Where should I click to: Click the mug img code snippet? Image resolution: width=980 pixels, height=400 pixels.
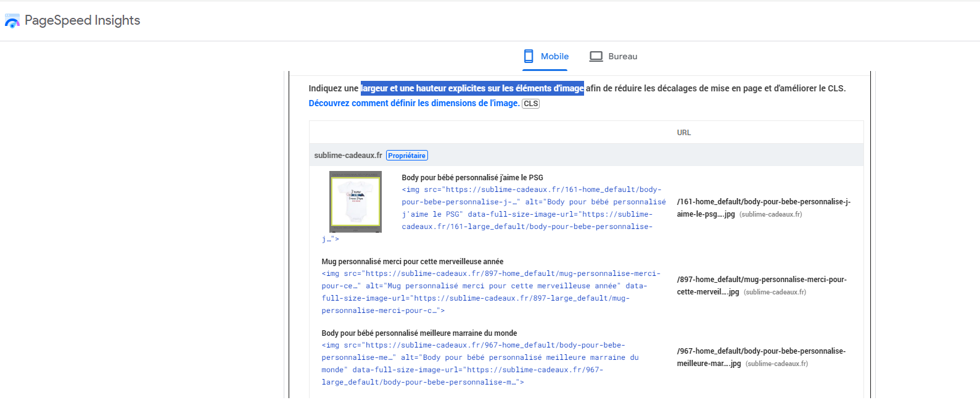(x=492, y=292)
